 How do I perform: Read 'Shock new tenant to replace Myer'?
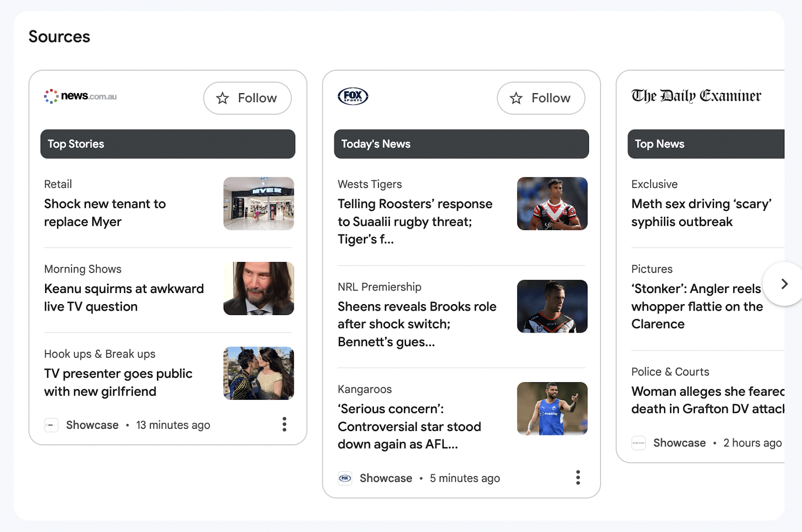(105, 213)
